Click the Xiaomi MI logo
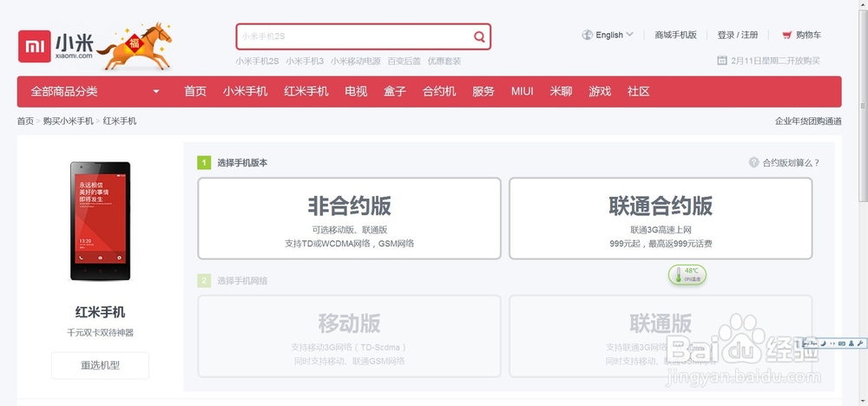This screenshot has height=406, width=868. coord(35,46)
